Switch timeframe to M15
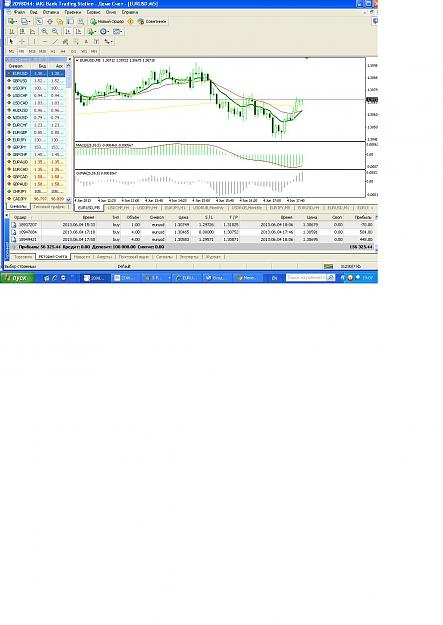 click(x=32, y=51)
